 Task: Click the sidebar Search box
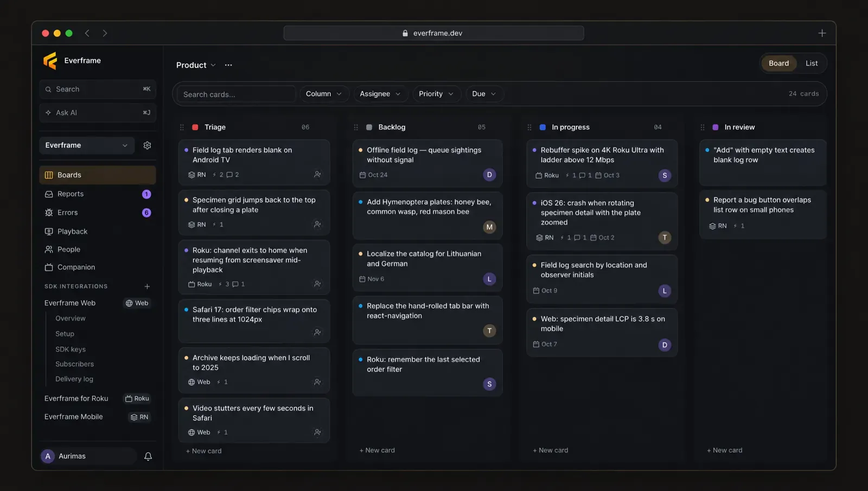pos(98,90)
